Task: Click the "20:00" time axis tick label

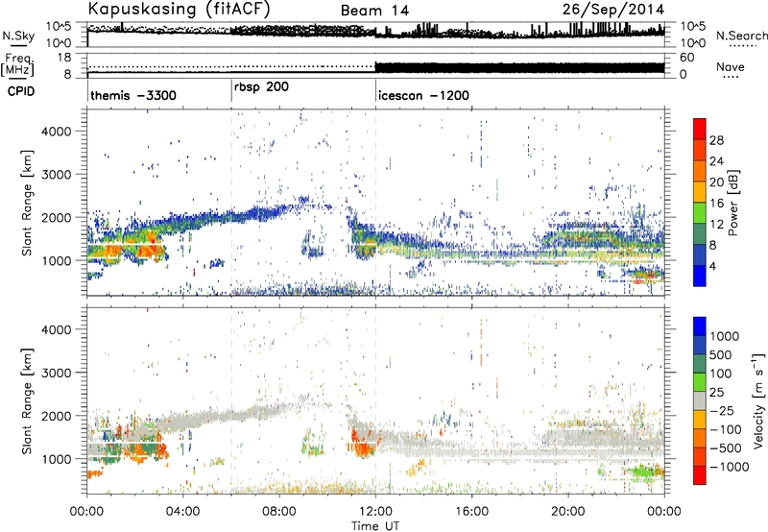Action: coord(568,512)
